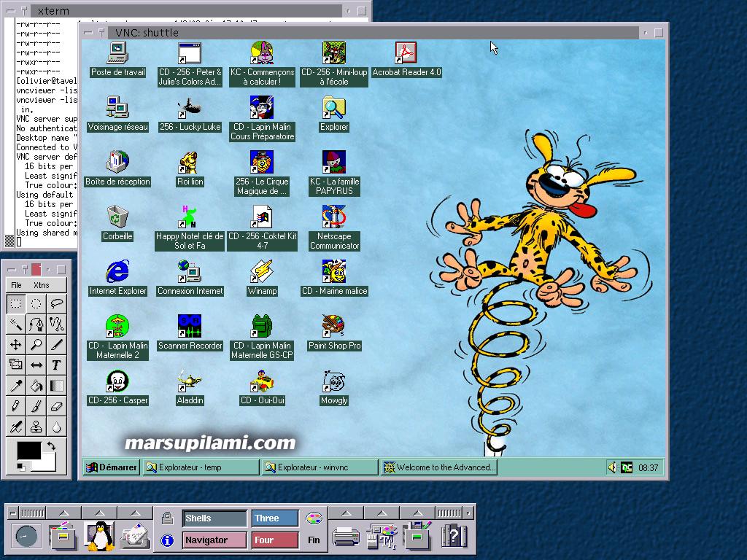Viewport: 747px width, 560px height.
Task: Open the File menu in GIMP toolbox
Action: pyautogui.click(x=16, y=285)
